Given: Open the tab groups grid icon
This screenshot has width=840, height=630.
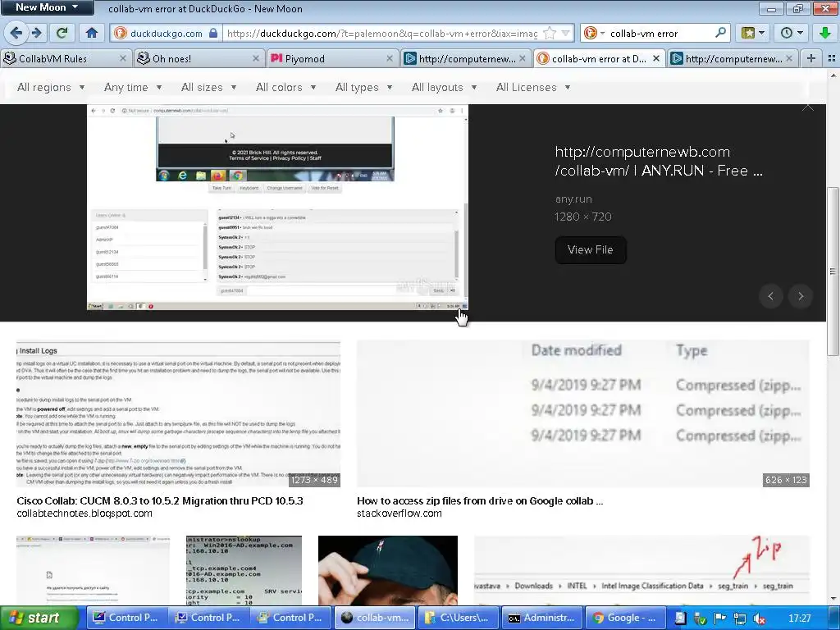Looking at the screenshot, I should (832, 58).
